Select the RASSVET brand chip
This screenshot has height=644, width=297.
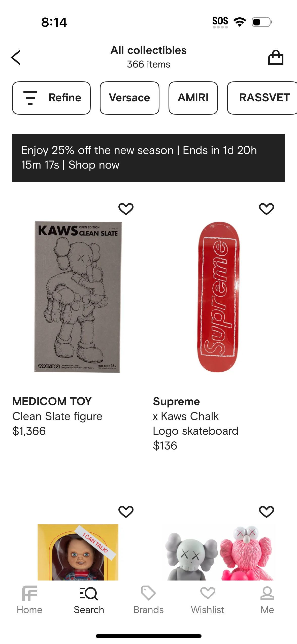tap(263, 98)
